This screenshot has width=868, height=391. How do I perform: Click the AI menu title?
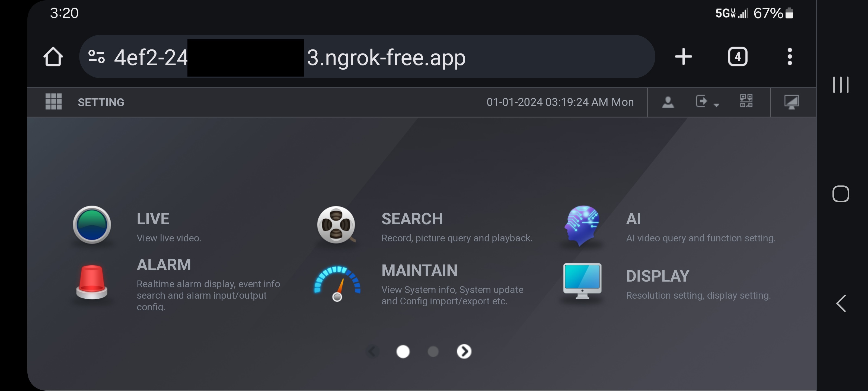click(x=633, y=219)
